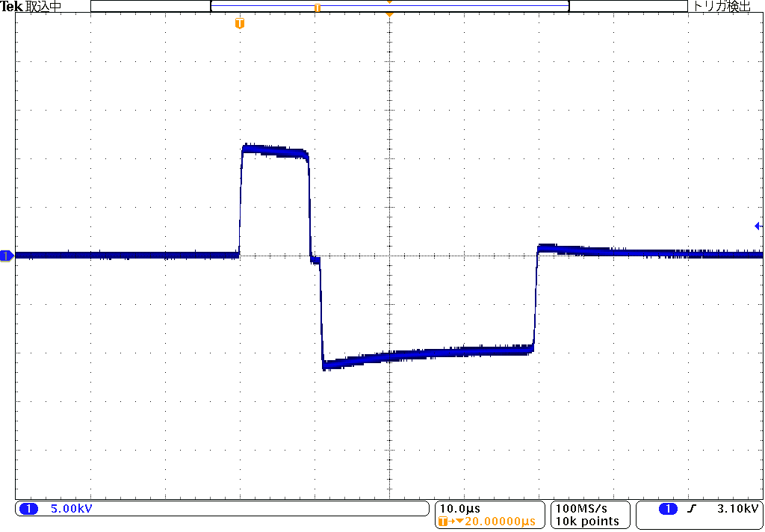Click the flat top of the positive pulse
The width and height of the screenshot is (765, 532).
(274, 150)
